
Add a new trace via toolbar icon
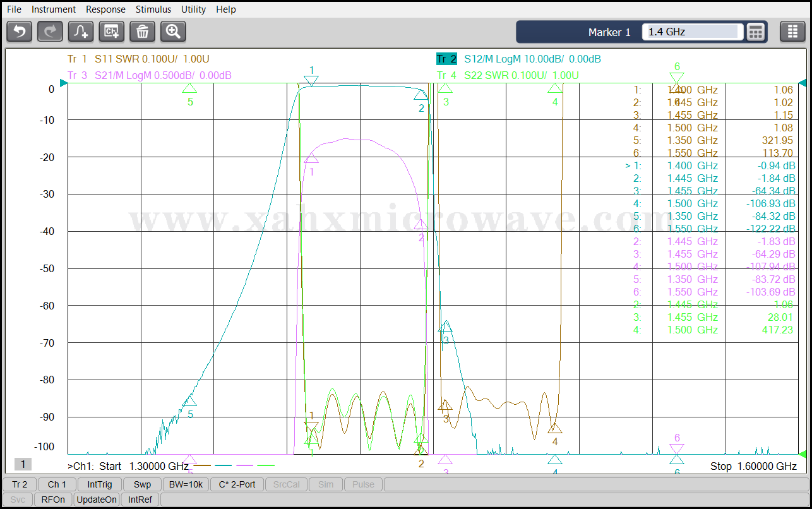[81, 32]
